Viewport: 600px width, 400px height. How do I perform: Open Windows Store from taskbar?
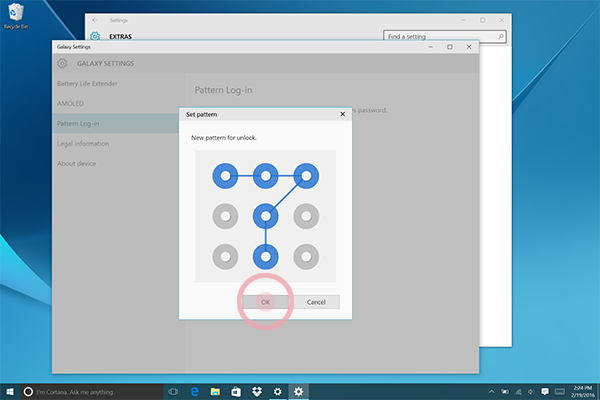(236, 392)
